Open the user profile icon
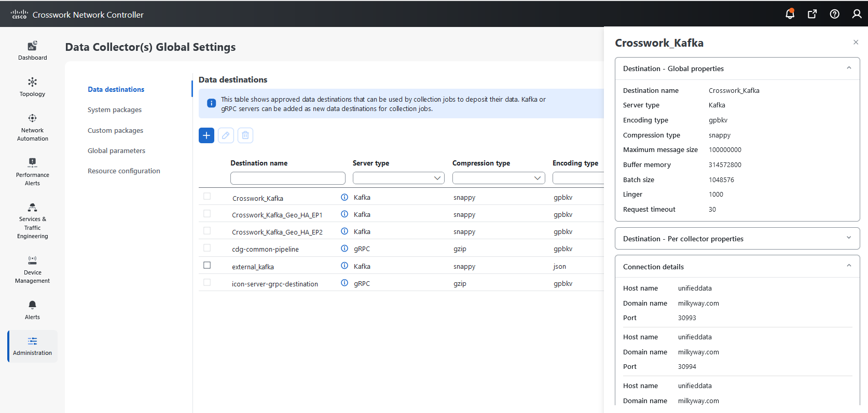The image size is (868, 413). coord(857,14)
